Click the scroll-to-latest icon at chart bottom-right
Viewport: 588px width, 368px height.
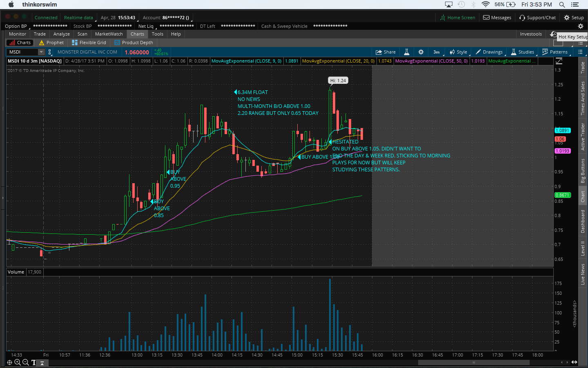coord(574,362)
